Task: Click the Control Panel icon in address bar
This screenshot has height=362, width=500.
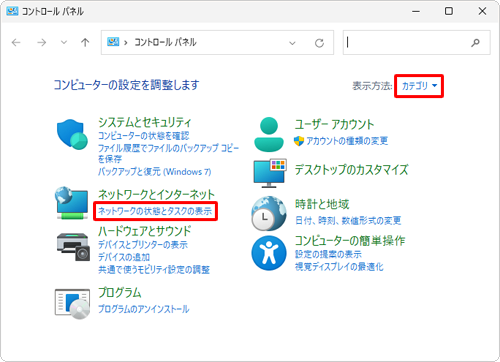Action: tap(113, 42)
